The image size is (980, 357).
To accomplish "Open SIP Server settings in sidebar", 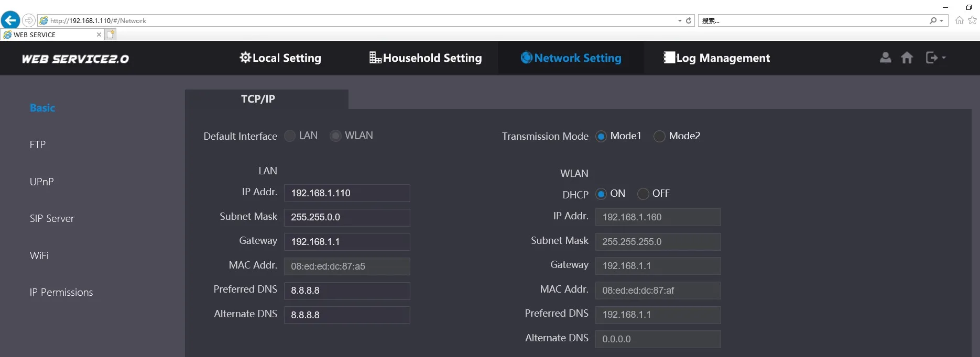I will click(x=52, y=219).
